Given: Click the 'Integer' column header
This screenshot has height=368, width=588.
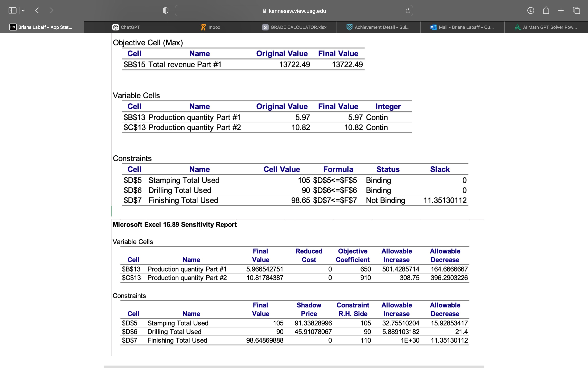Looking at the screenshot, I should (388, 106).
